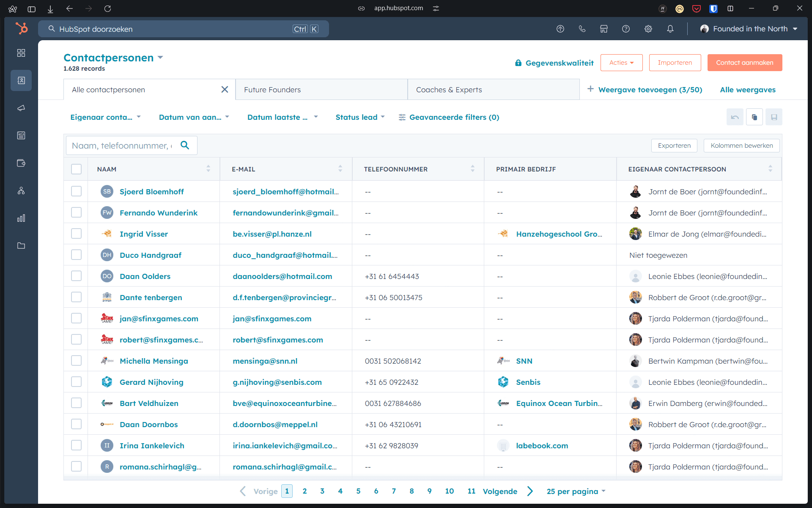
Task: Switch to the Coaches & Experts tab
Action: [493, 90]
